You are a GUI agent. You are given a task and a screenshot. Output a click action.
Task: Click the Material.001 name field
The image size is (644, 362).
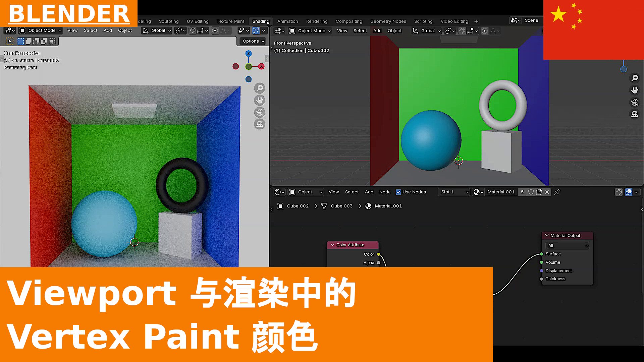pyautogui.click(x=501, y=192)
